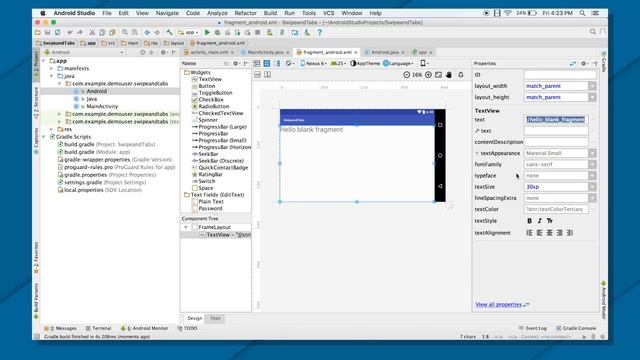The width and height of the screenshot is (640, 360).
Task: Select the center textAlignment option
Action: [550, 233]
